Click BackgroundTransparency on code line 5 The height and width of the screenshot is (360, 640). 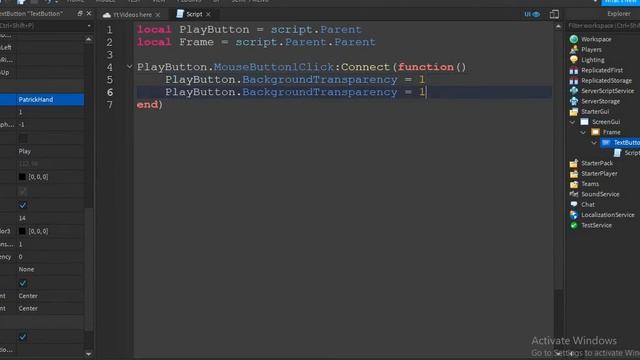320,80
